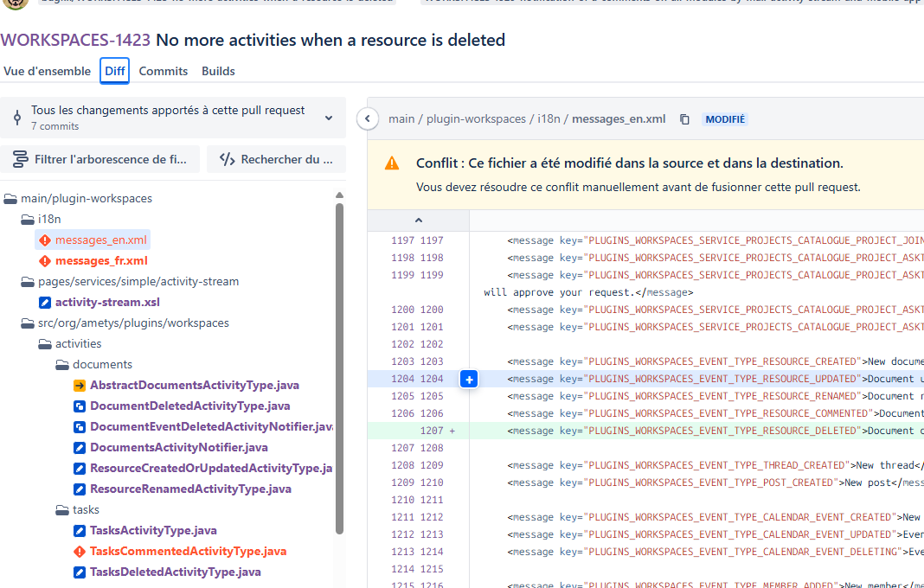Viewport: 924px width, 588px height.
Task: Switch to Vue d'ensemble tab
Action: [47, 71]
